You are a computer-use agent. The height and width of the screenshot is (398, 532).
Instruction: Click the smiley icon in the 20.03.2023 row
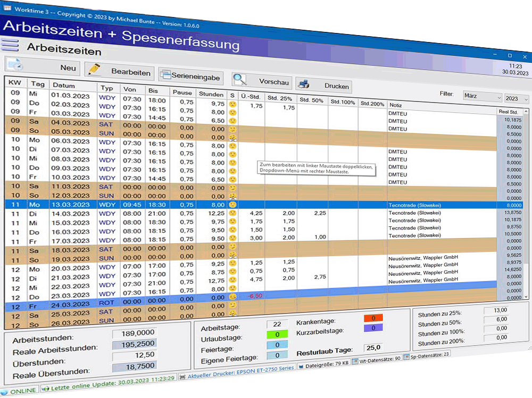coord(232,263)
